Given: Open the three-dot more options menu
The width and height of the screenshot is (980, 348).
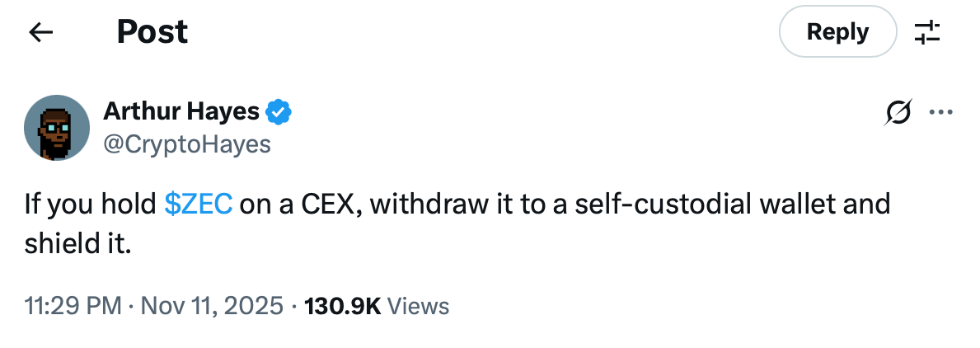Looking at the screenshot, I should (940, 113).
